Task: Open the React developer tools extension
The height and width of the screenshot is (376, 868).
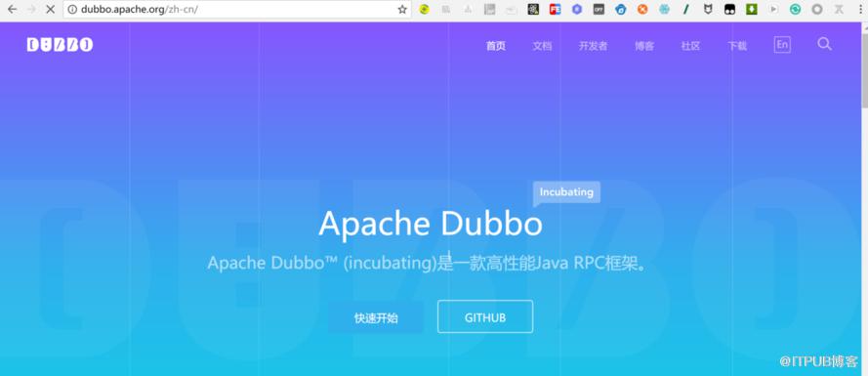Action: 533,10
